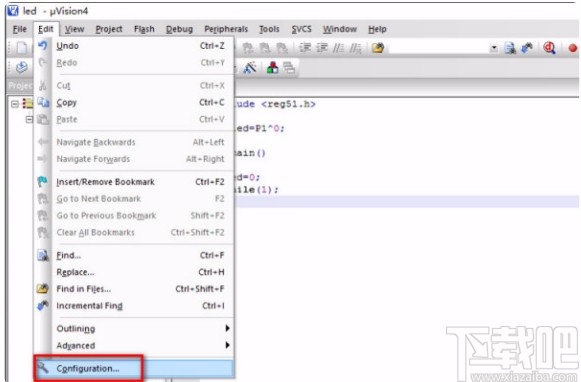Open the Peripherals menu
581x382 pixels.
tap(226, 29)
